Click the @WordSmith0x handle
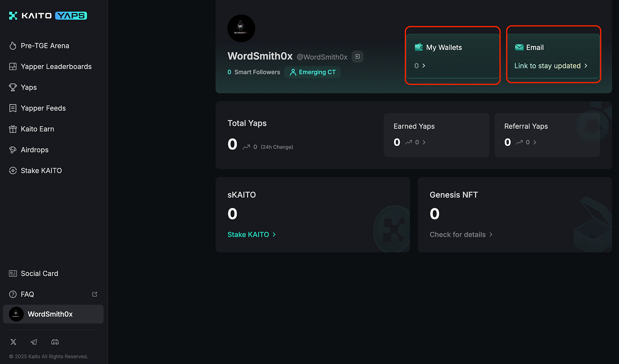The width and height of the screenshot is (619, 364). 322,57
